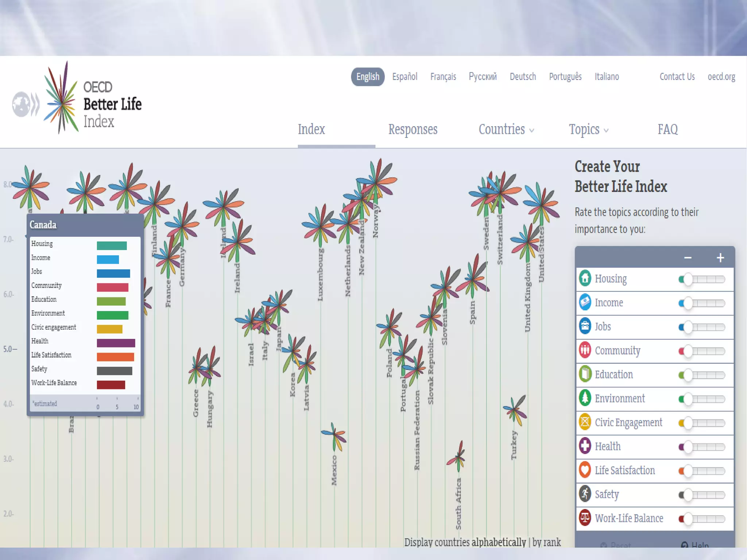Click the Civic Engagement ballot icon
This screenshot has height=560, width=747.
click(x=585, y=422)
